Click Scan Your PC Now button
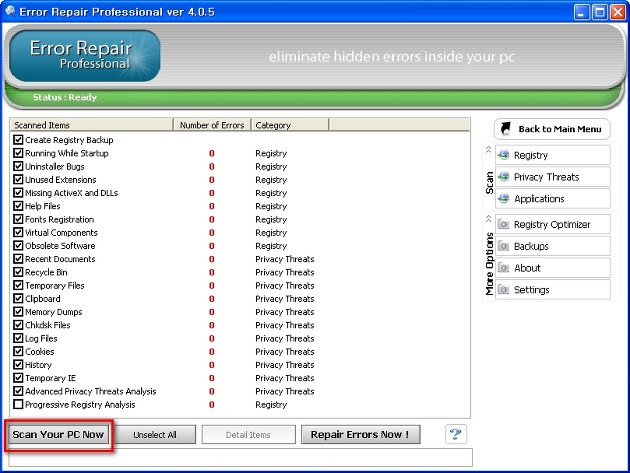The height and width of the screenshot is (473, 630). [x=59, y=434]
